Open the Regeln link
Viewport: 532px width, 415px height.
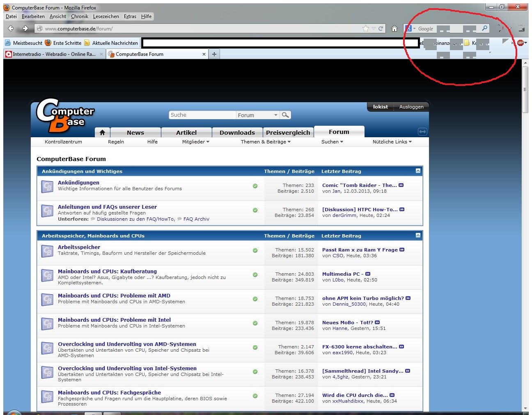pos(116,142)
